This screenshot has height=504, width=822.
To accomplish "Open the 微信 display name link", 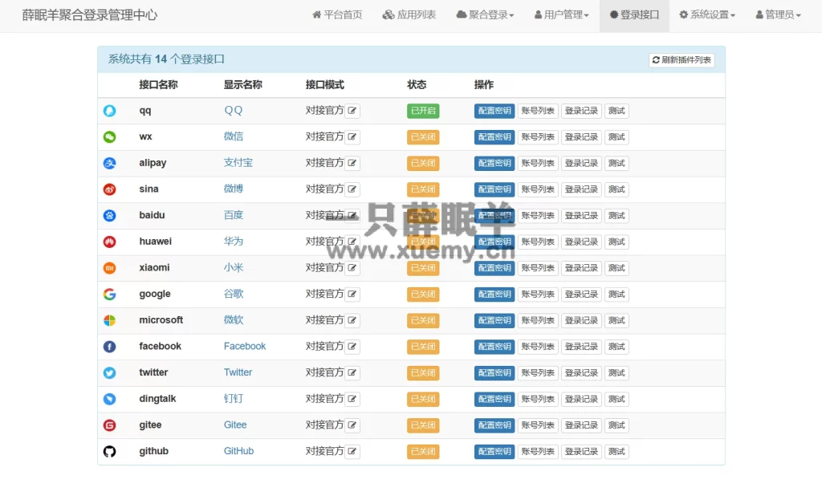I will coord(234,136).
